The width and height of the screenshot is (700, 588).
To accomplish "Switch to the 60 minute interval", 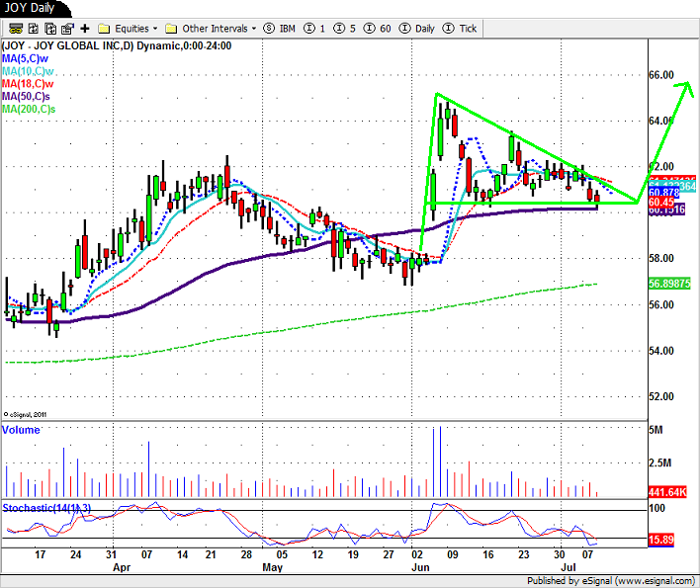I will pos(378,29).
